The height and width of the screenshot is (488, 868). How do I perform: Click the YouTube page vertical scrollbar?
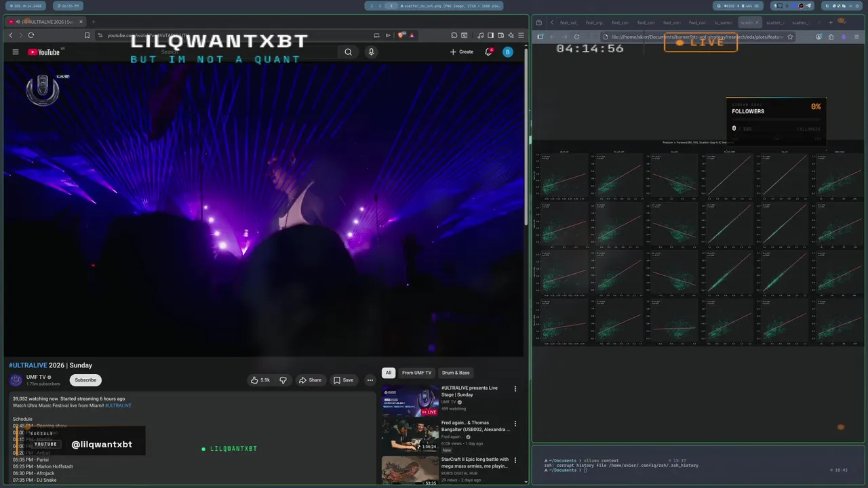[526, 136]
